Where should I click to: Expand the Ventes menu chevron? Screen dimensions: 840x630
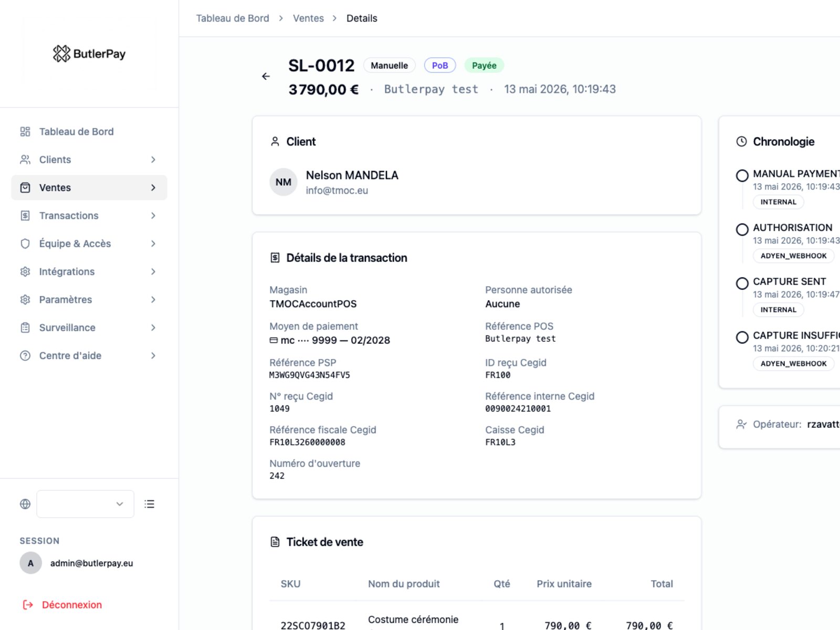point(153,187)
